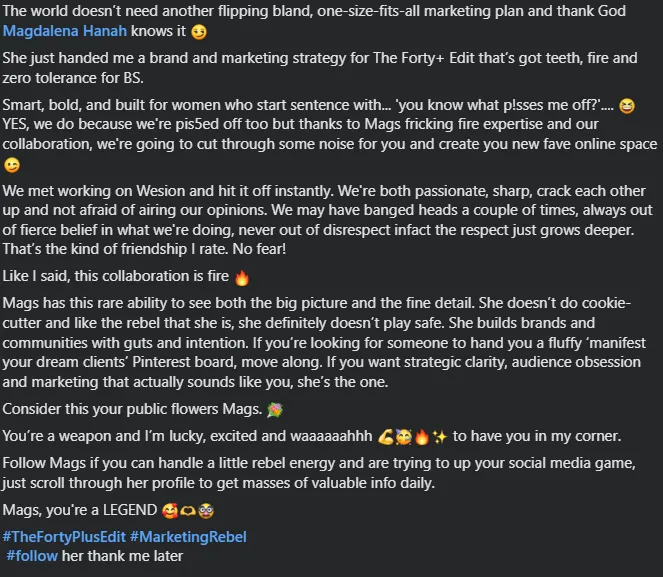Screen dimensions: 663x577
Task: Click the party face emoji after 'waaaaaahhh'
Action: pyautogui.click(x=403, y=437)
